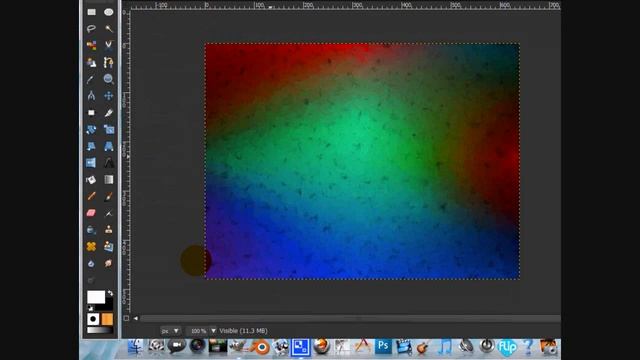Select the Smudge finger tool
This screenshot has width=640, height=360.
point(109,264)
